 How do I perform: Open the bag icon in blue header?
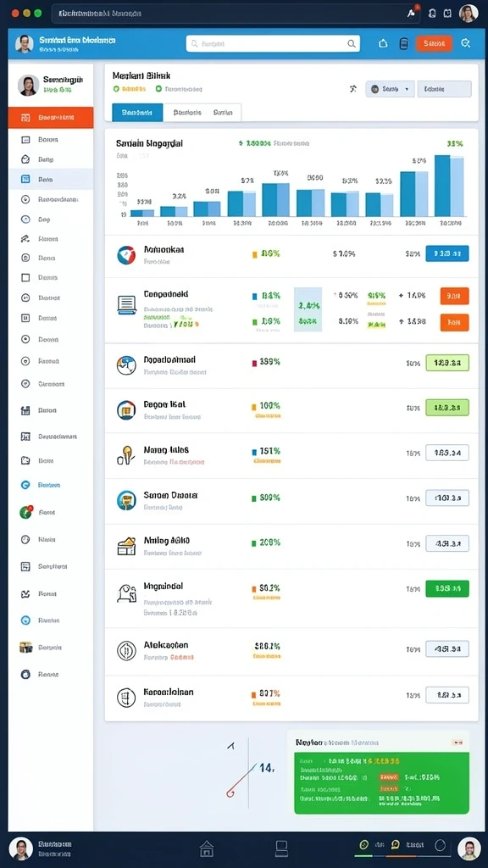(383, 44)
